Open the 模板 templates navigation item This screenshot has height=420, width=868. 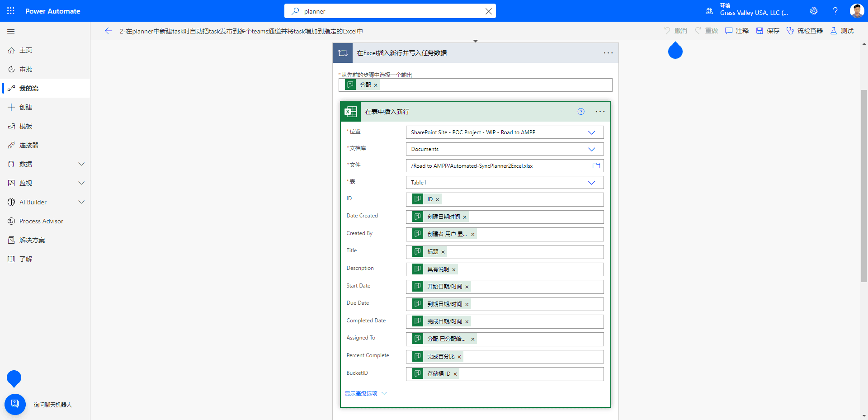(26, 126)
